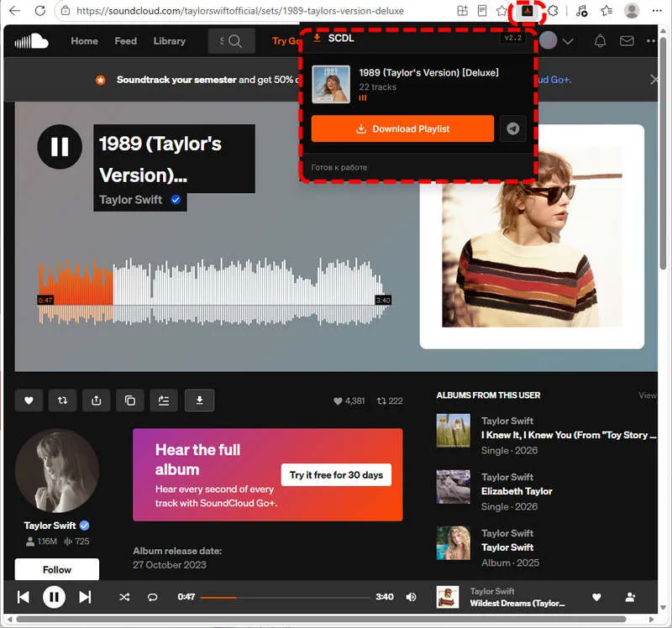The image size is (672, 628).
Task: Toggle shuffle in the player bar
Action: pyautogui.click(x=124, y=597)
